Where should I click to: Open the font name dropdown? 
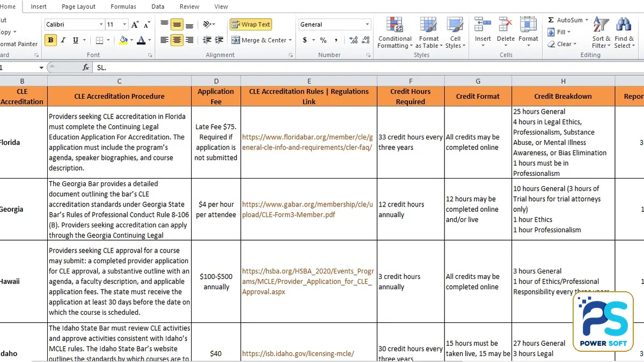pos(101,25)
